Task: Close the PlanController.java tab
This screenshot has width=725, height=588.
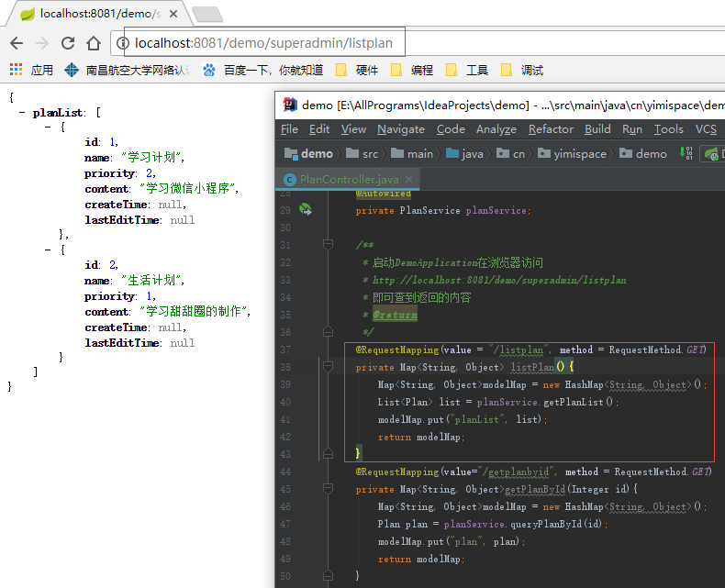Action: [x=408, y=180]
